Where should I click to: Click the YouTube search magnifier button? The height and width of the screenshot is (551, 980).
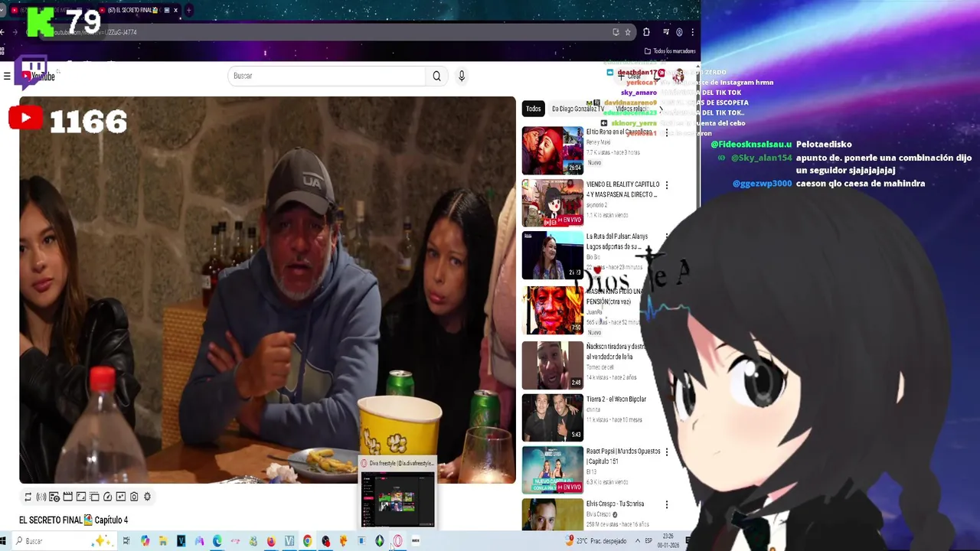click(x=436, y=76)
